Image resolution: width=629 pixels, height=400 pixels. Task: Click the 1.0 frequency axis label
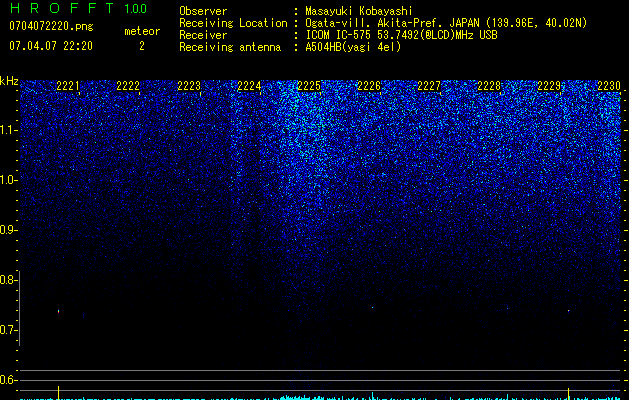tap(8, 180)
